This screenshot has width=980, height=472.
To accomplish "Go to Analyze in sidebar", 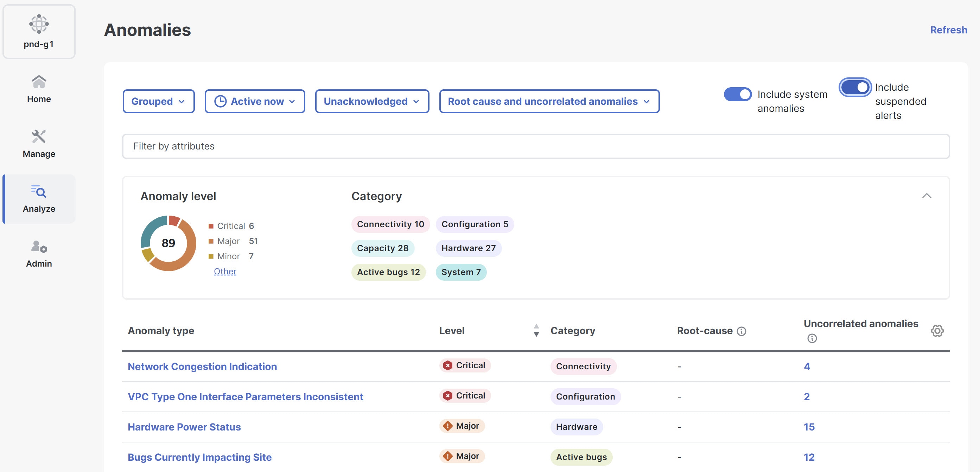I will point(39,199).
